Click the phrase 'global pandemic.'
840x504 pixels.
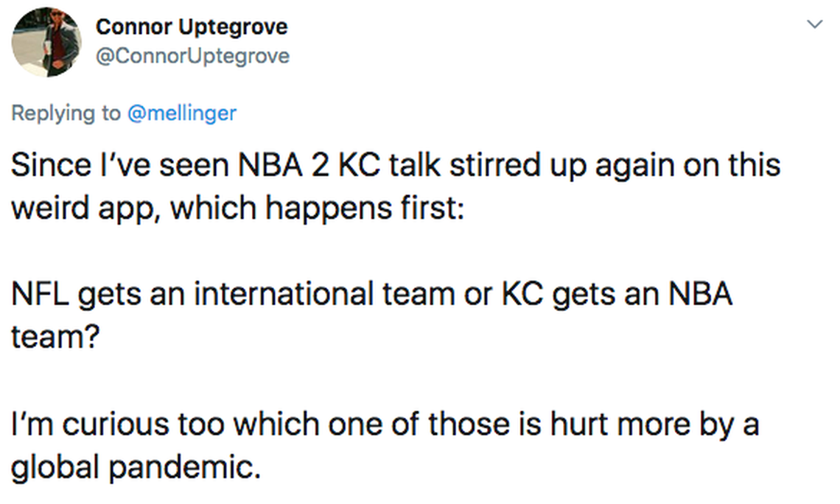click(136, 467)
